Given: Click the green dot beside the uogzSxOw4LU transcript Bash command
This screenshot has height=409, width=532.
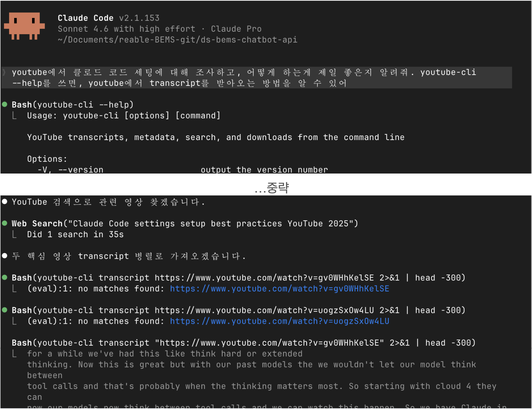Looking at the screenshot, I should (5, 310).
